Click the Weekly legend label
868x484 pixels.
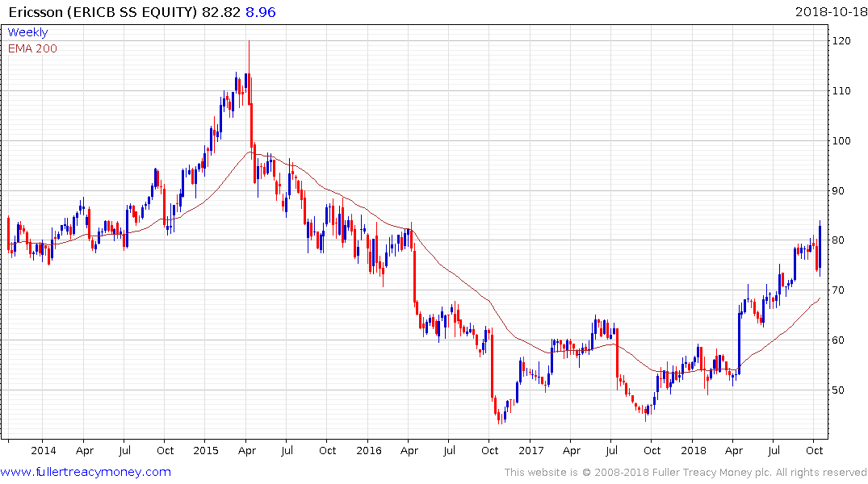(27, 32)
